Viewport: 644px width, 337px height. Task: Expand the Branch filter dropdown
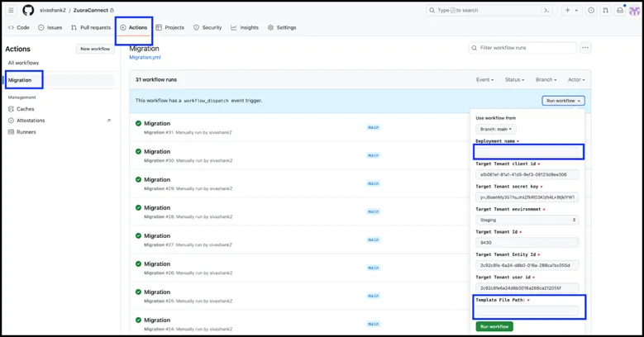point(546,79)
